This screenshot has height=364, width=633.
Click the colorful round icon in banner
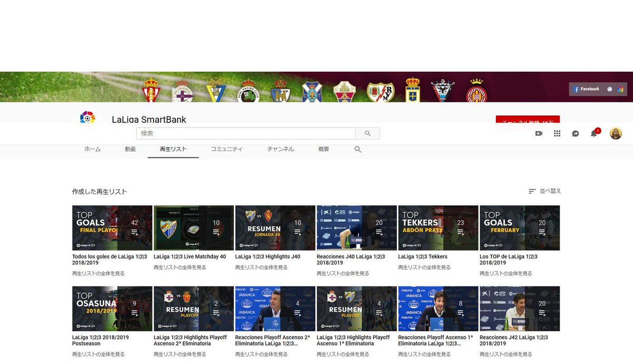(620, 89)
